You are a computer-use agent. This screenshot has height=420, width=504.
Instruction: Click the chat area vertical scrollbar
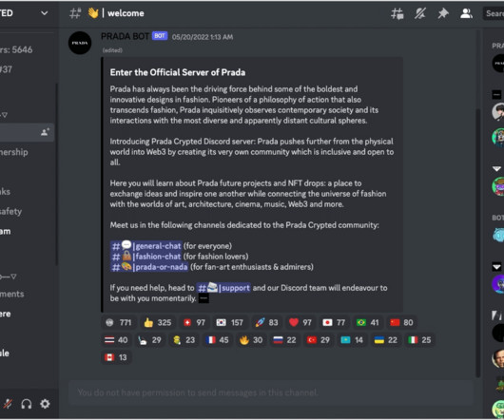coord(478,243)
